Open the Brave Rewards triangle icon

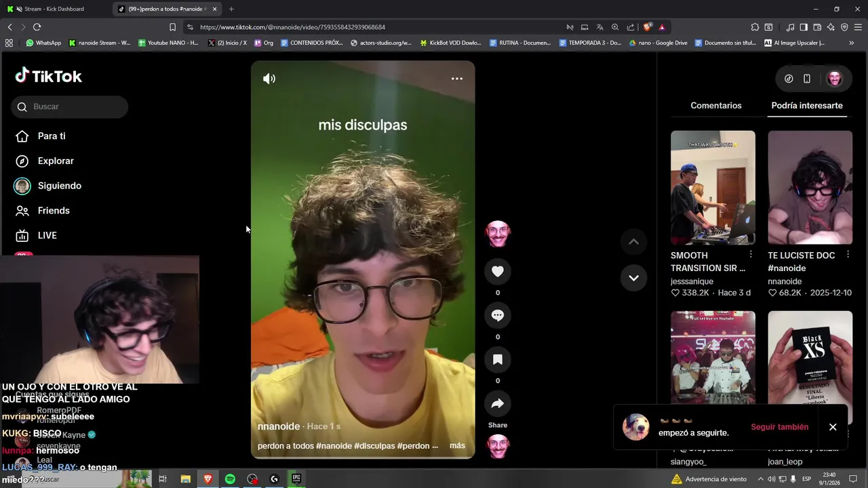click(x=662, y=27)
